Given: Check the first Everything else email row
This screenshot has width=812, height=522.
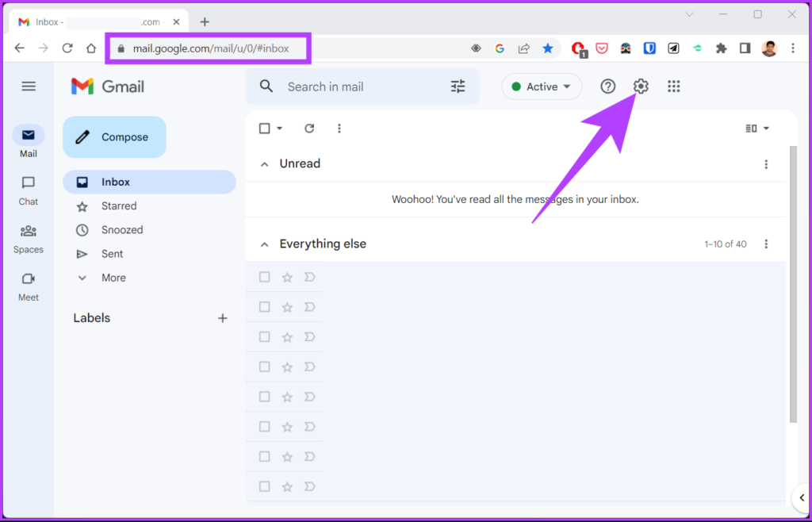Looking at the screenshot, I should (x=264, y=277).
